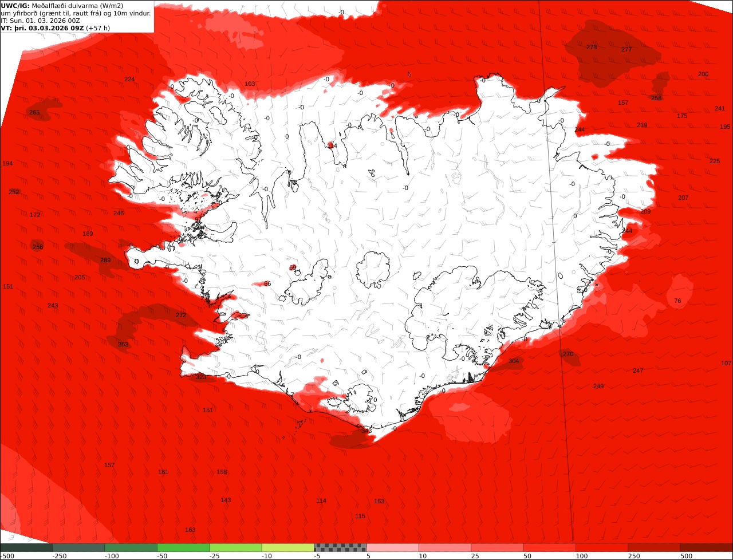Click the flux value 249
The image size is (733, 560).
598,386
